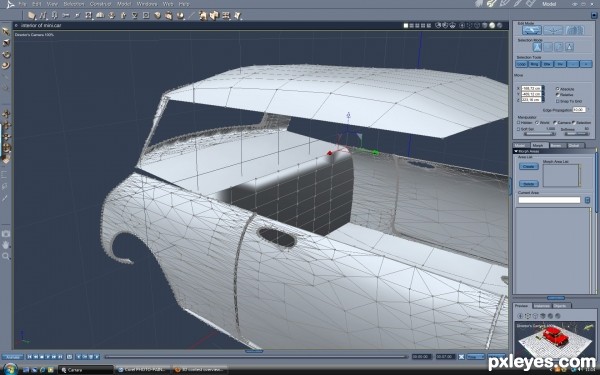Click the thin line tool icon in toolbar
Screen dimensions: 600x375
point(191,15)
